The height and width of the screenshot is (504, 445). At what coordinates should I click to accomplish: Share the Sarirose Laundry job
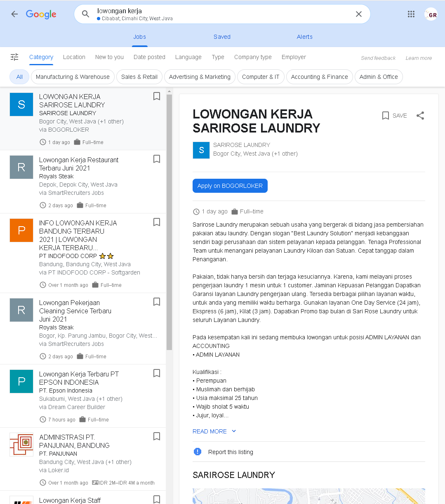(420, 116)
